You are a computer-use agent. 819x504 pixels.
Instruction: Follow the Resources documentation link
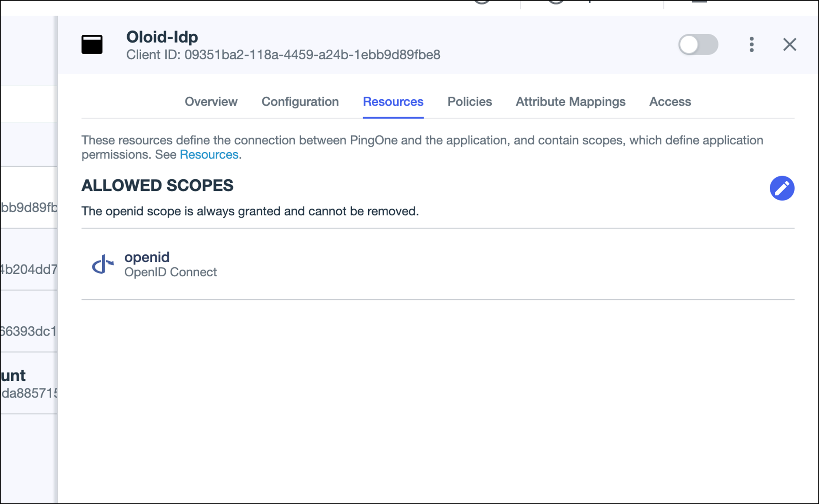(x=209, y=155)
